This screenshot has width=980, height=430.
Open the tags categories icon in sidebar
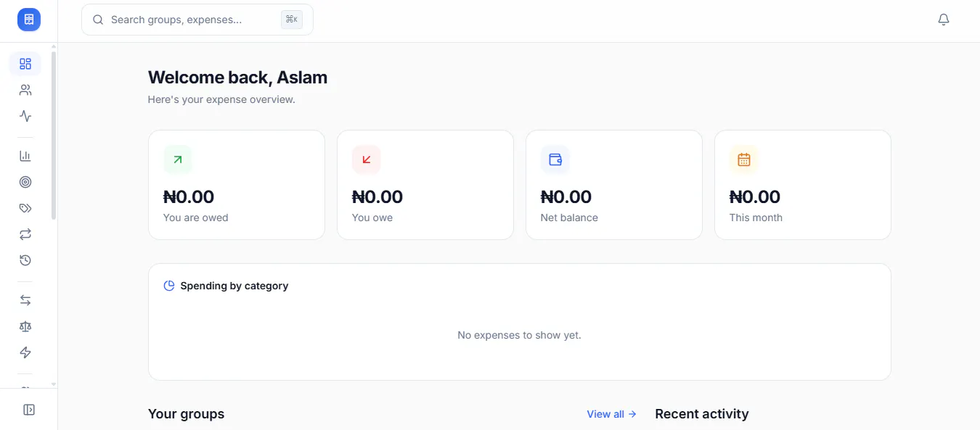[x=25, y=208]
